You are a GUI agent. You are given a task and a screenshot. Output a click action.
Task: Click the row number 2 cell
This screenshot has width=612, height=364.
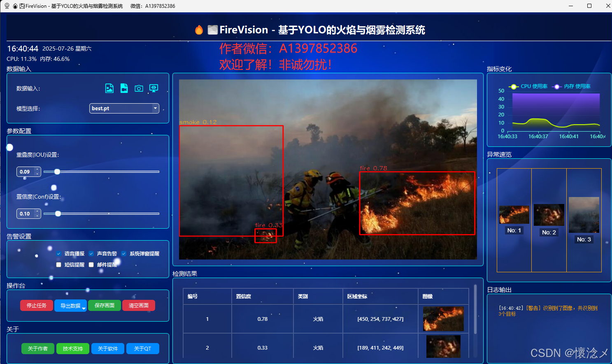tap(207, 348)
